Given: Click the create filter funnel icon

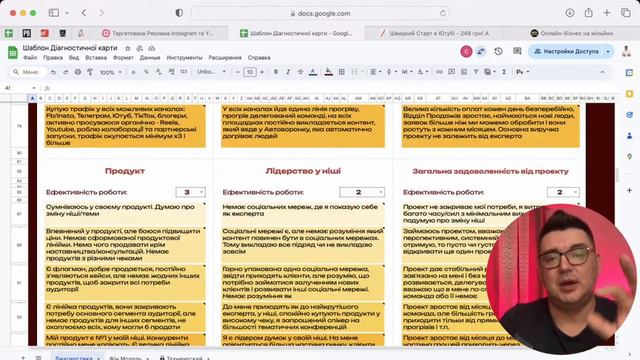Looking at the screenshot, I should [x=476, y=72].
